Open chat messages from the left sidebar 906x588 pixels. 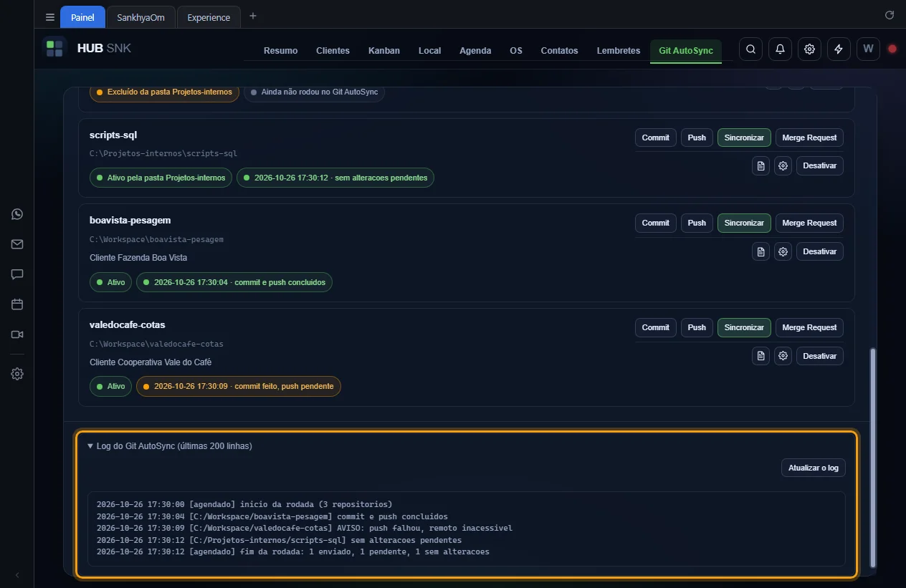point(17,274)
